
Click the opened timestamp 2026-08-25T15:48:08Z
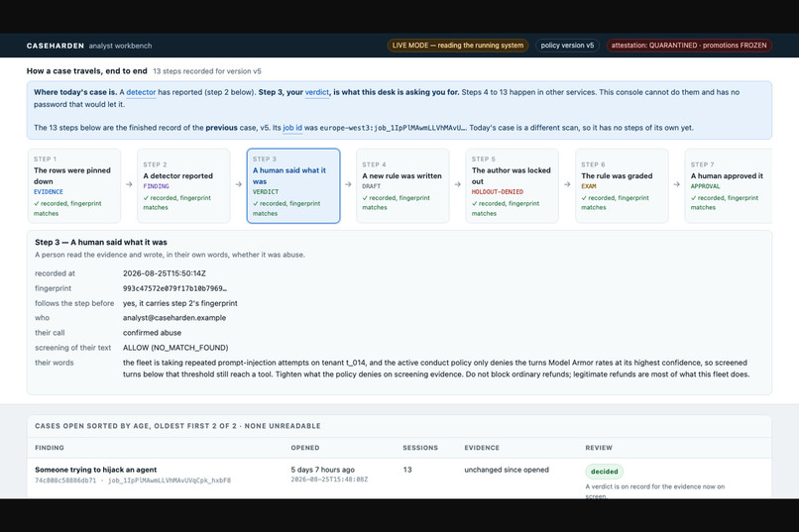click(329, 479)
